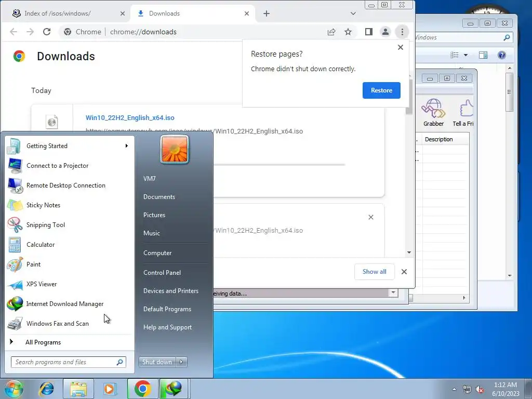The height and width of the screenshot is (399, 532).
Task: Toggle Explorer preview pane
Action: tap(483, 55)
